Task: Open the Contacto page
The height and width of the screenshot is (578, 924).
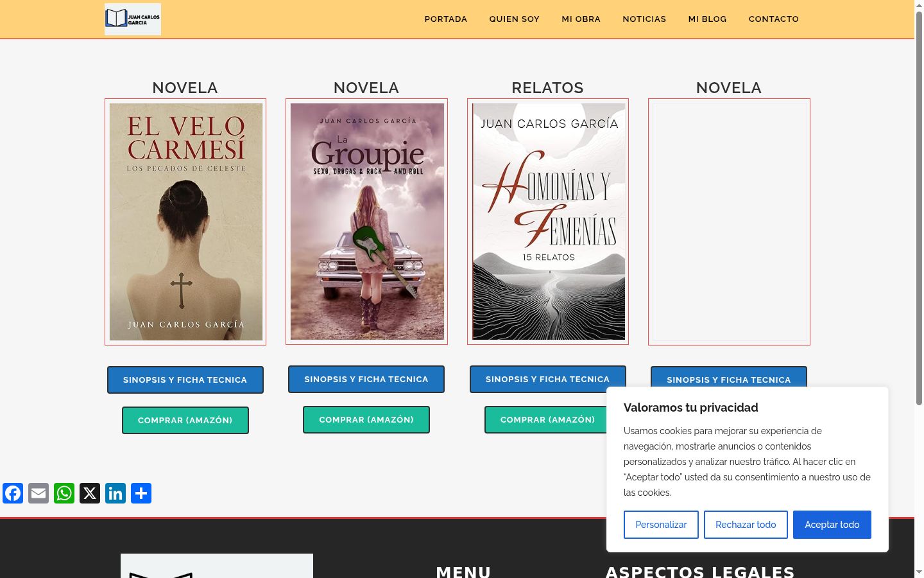Action: pyautogui.click(x=774, y=19)
